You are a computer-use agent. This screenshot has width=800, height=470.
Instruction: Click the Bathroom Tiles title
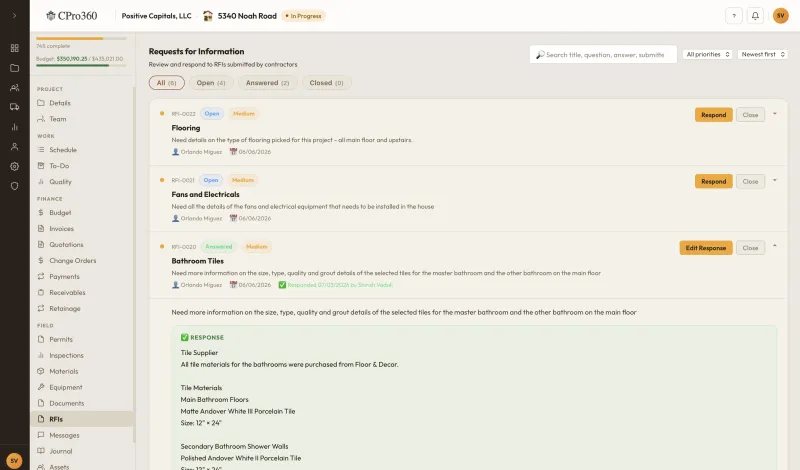[197, 261]
